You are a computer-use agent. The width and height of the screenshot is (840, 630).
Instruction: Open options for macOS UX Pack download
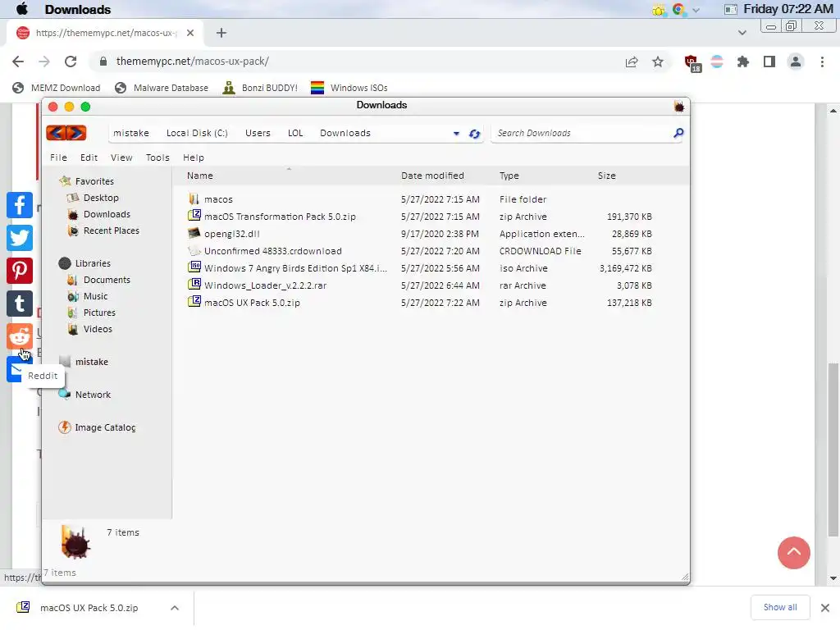pos(175,608)
